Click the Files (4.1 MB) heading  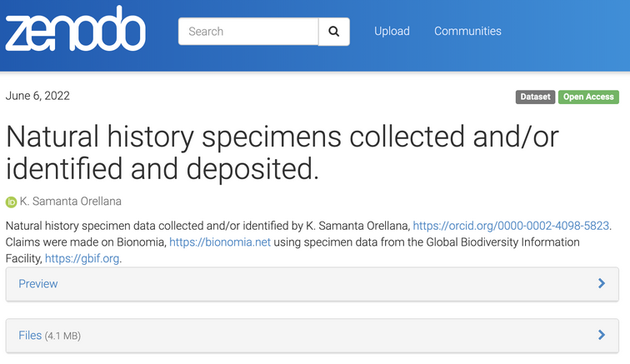[49, 336]
